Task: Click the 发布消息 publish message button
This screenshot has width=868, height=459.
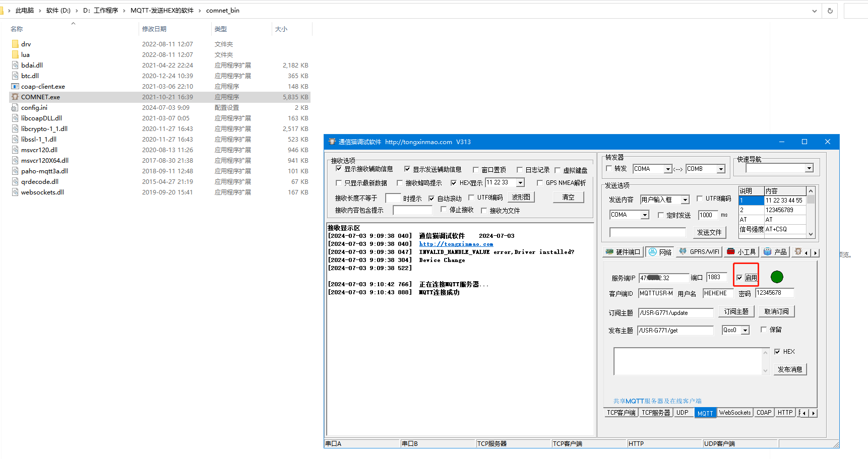Action: click(789, 369)
